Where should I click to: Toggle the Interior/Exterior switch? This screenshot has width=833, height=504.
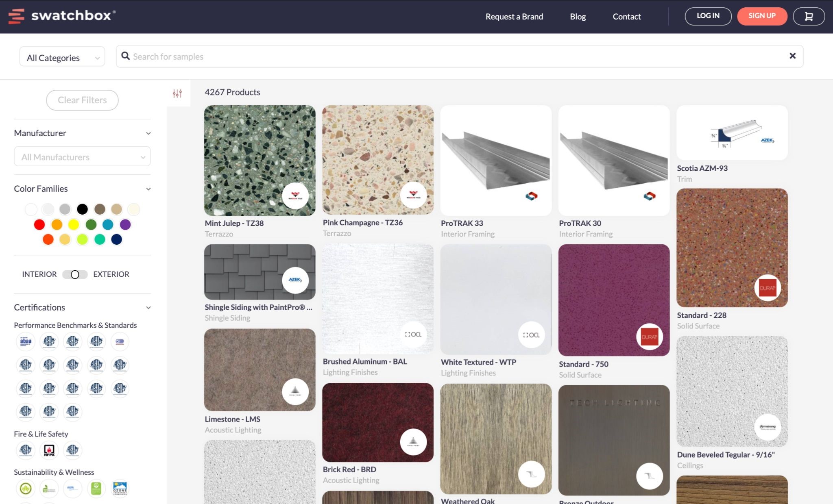tap(75, 274)
